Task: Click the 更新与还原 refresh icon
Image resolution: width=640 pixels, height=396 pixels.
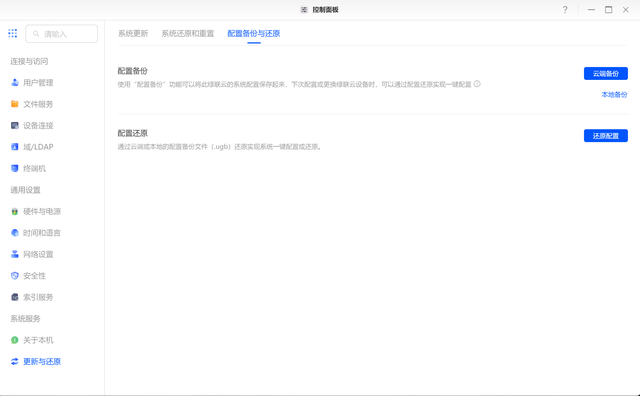Action: tap(15, 361)
